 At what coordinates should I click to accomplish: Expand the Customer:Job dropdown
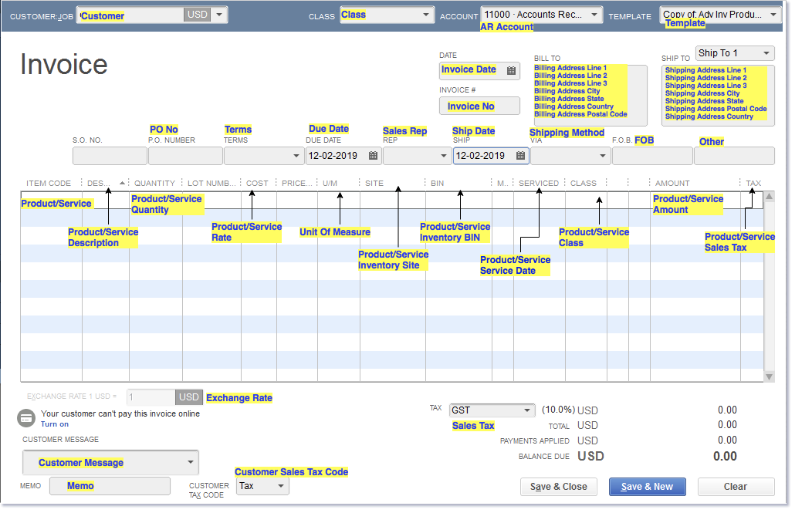point(219,15)
